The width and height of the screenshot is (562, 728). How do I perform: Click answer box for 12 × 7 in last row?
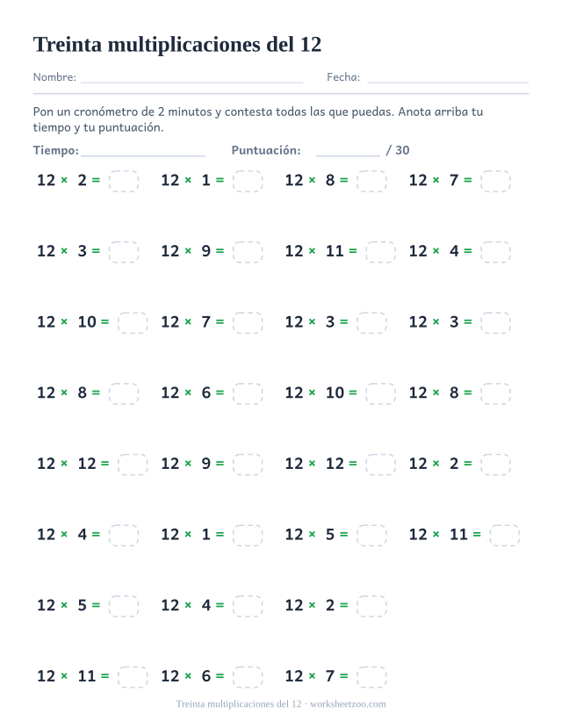[x=371, y=677]
